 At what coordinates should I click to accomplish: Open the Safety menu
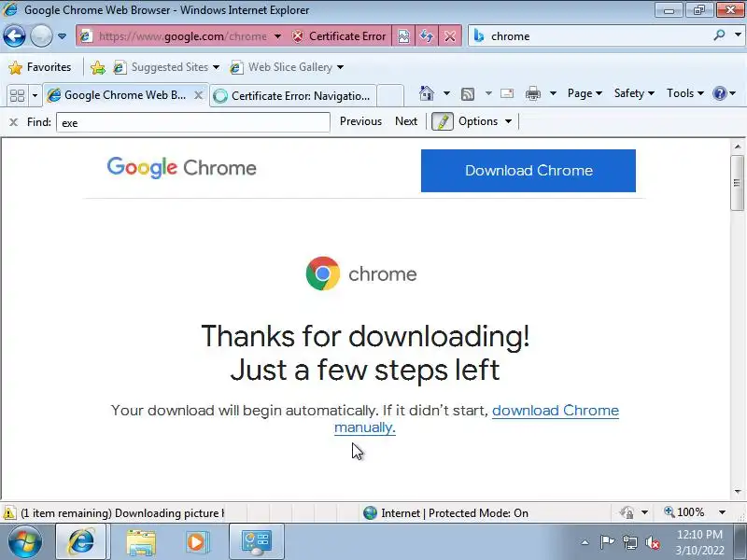[x=634, y=93]
